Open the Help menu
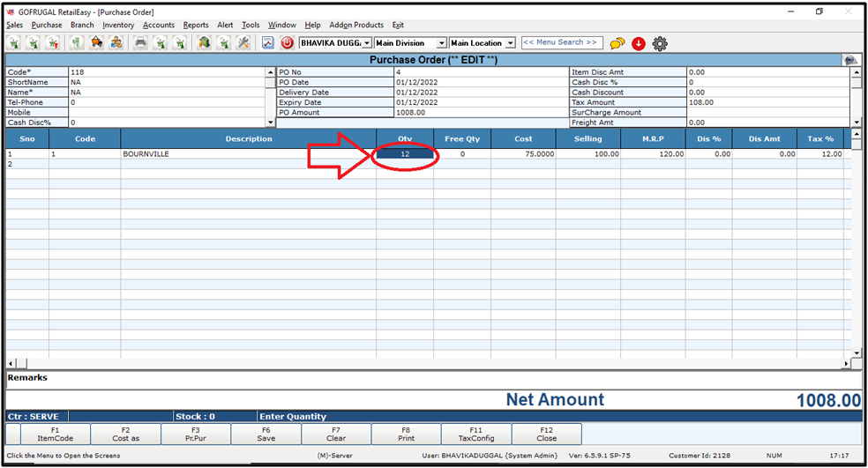This screenshot has width=868, height=468. coord(312,25)
